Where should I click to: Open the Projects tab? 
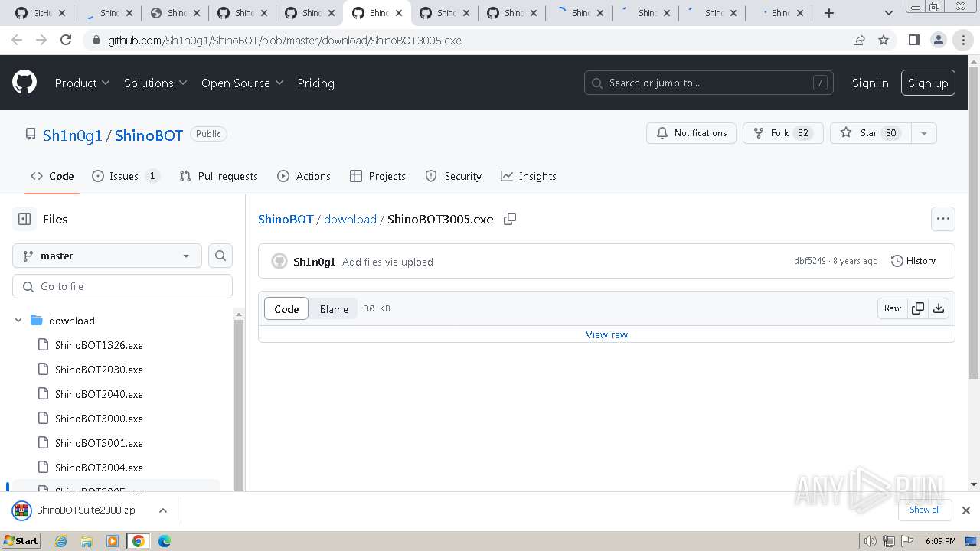click(377, 176)
